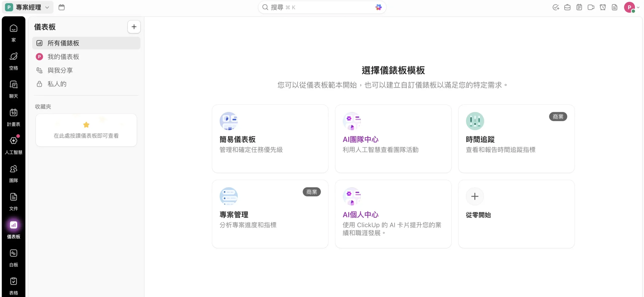Image resolution: width=644 pixels, height=297 pixels.
Task: Open the calendar icon next to 專案經理
Action: [x=61, y=7]
